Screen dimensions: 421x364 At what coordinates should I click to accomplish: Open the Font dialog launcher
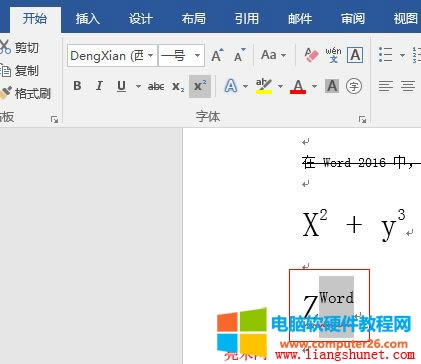pos(362,119)
